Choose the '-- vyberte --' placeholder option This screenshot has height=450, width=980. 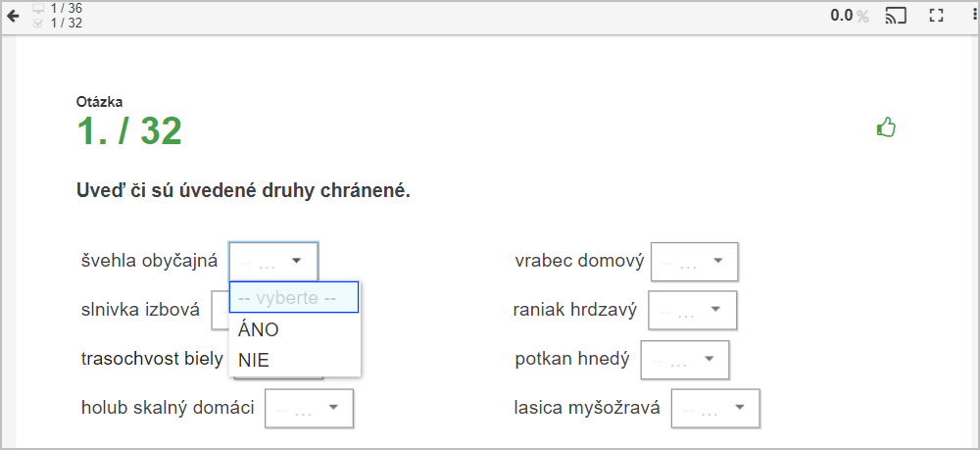click(x=294, y=297)
